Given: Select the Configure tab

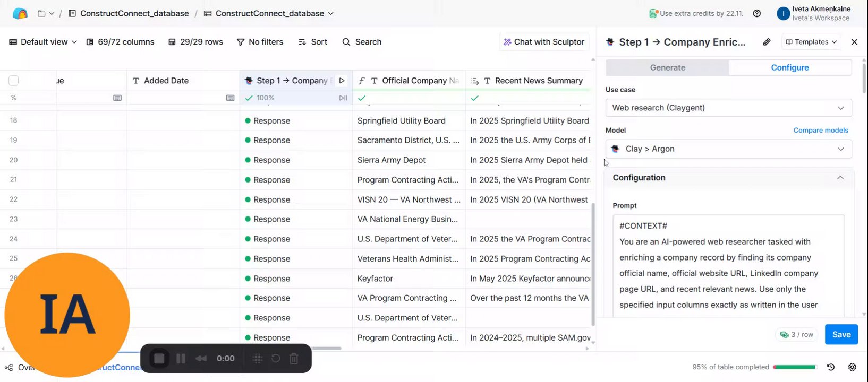Looking at the screenshot, I should [x=789, y=67].
